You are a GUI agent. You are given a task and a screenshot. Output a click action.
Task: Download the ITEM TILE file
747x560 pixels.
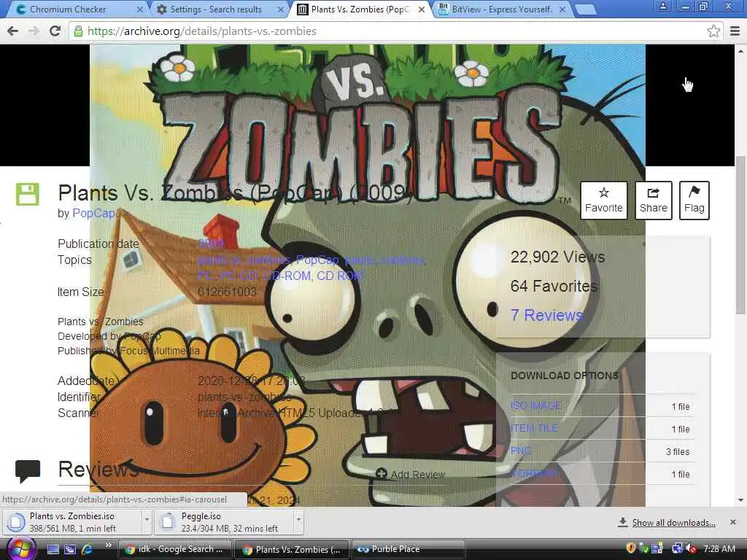tap(533, 428)
